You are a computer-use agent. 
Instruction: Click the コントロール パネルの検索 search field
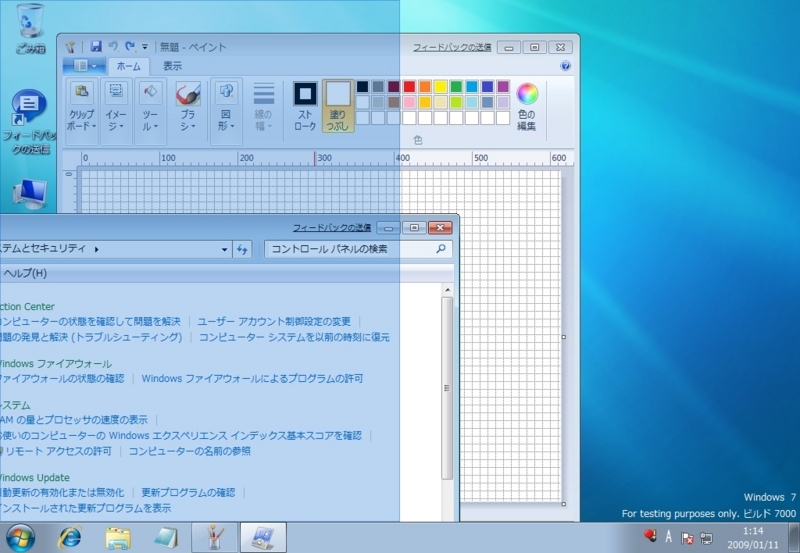coord(358,249)
